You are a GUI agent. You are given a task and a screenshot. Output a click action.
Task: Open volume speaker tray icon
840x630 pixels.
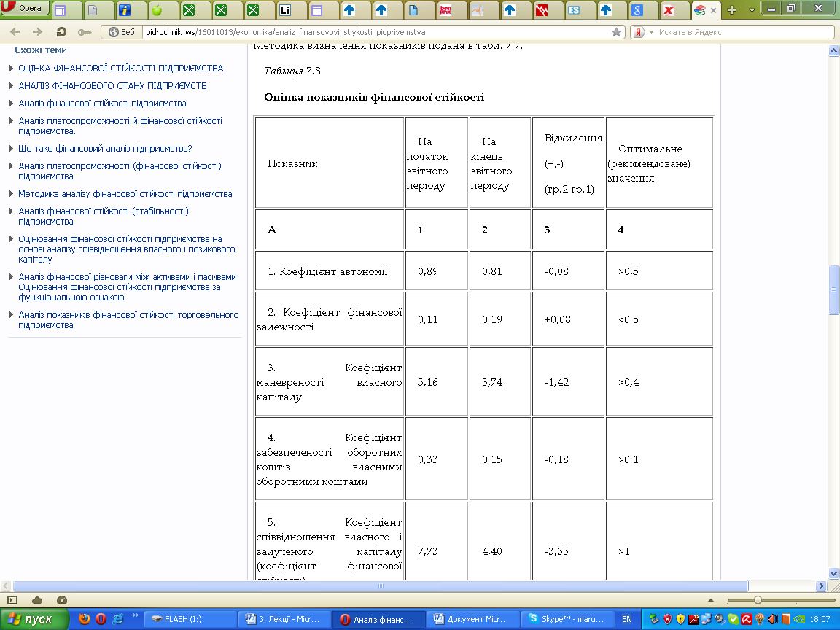[772, 619]
